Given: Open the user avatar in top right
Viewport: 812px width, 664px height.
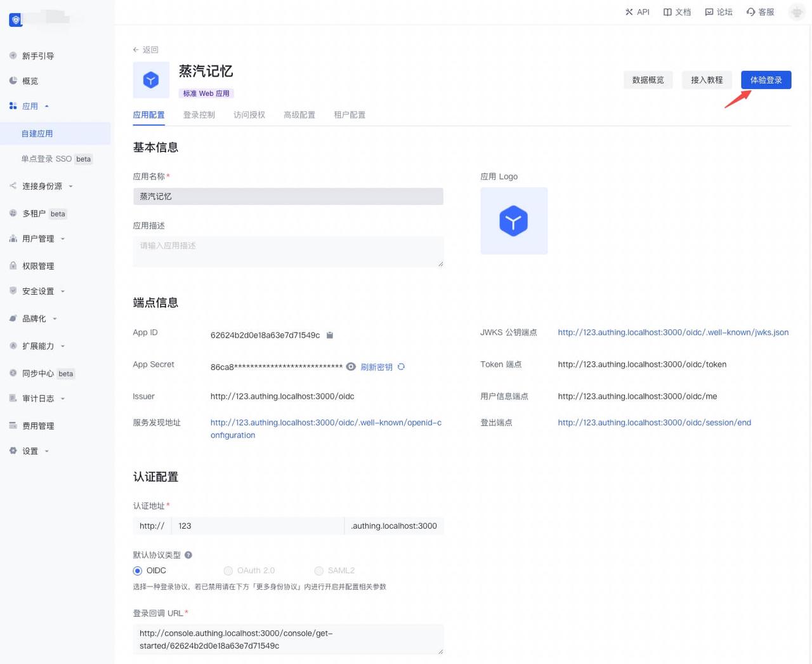Looking at the screenshot, I should point(797,12).
